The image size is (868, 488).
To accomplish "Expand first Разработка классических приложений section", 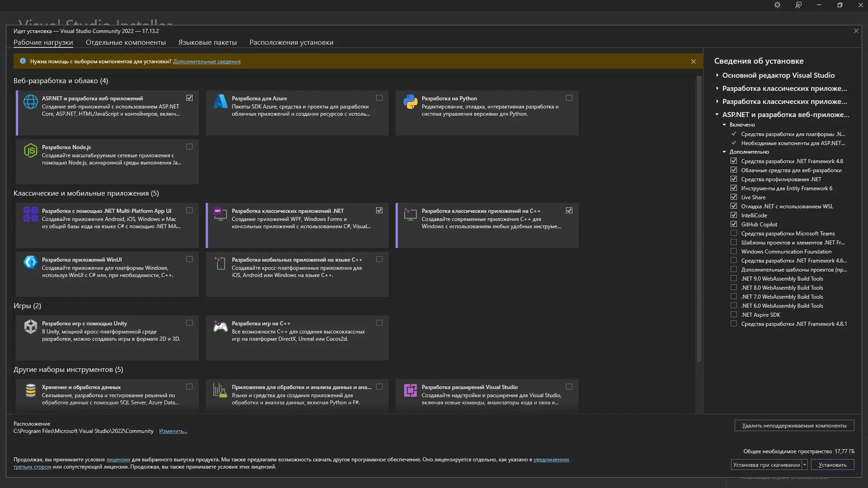I will tap(717, 88).
